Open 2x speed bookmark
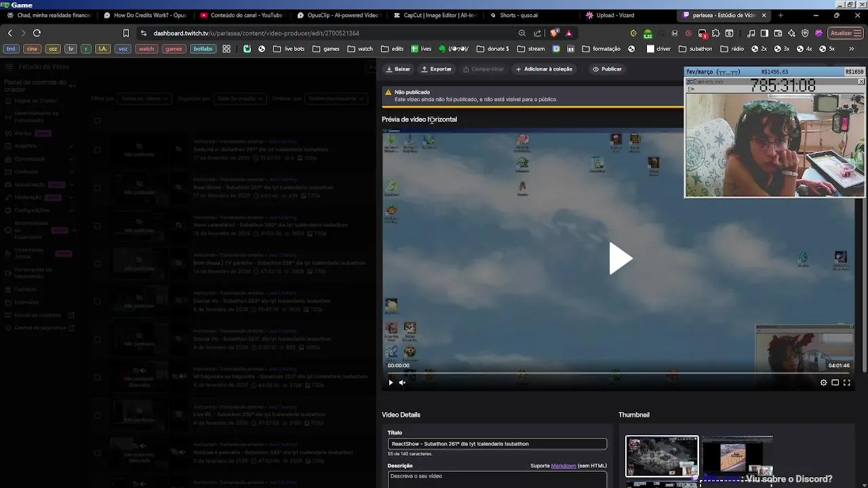 coord(759,49)
